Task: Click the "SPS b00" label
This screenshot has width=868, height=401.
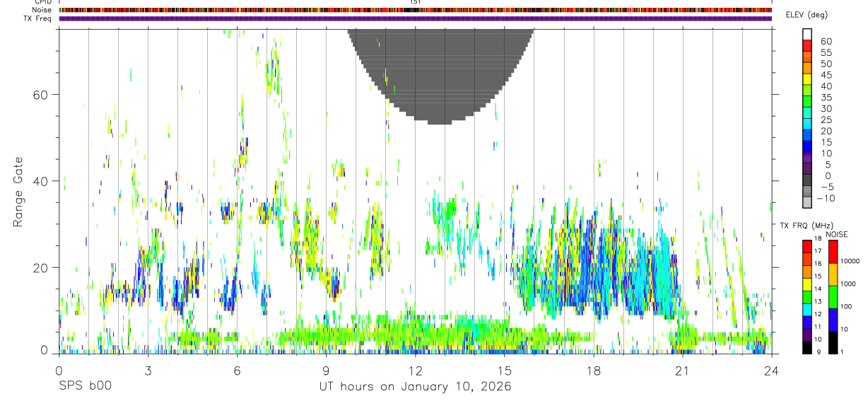Action: [85, 387]
